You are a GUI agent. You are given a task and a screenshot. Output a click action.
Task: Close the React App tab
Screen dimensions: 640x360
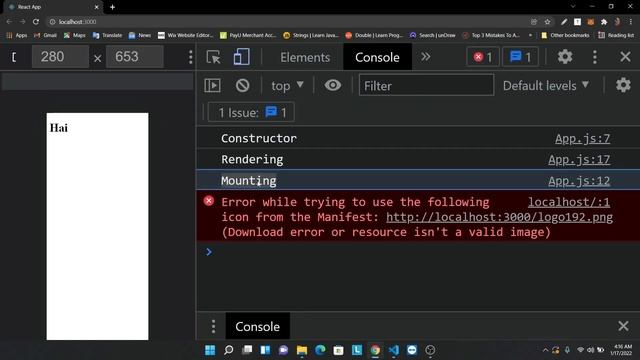97,7
